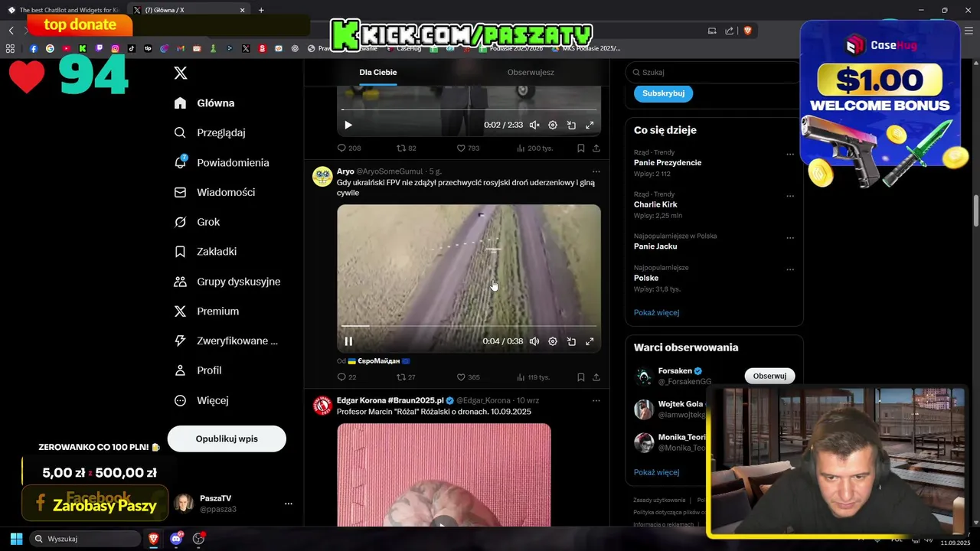Repost the top post with 82 reposts
This screenshot has height=551, width=980.
coord(407,148)
